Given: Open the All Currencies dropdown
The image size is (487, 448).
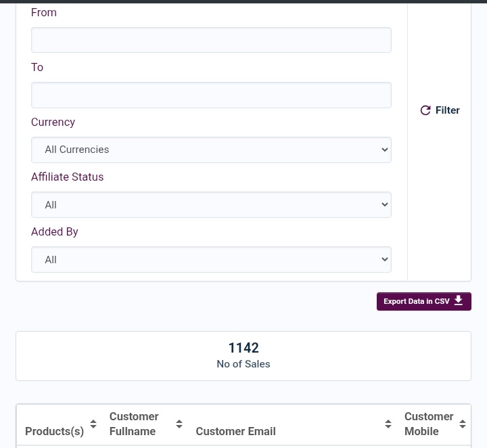Looking at the screenshot, I should pos(211,150).
